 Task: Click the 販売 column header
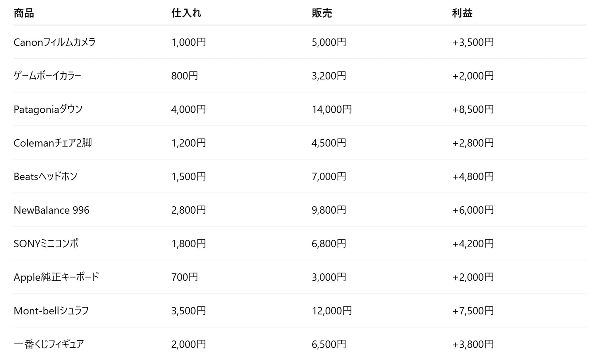tap(322, 13)
